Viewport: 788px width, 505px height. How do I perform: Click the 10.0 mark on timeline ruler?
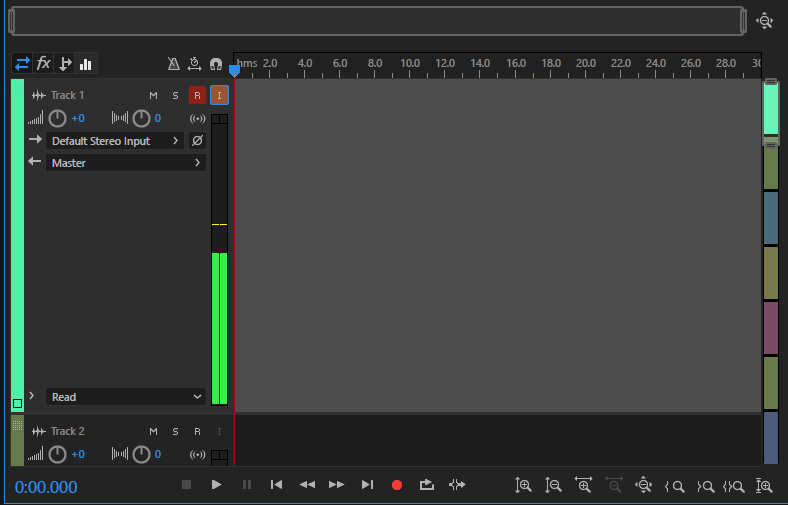pos(410,63)
